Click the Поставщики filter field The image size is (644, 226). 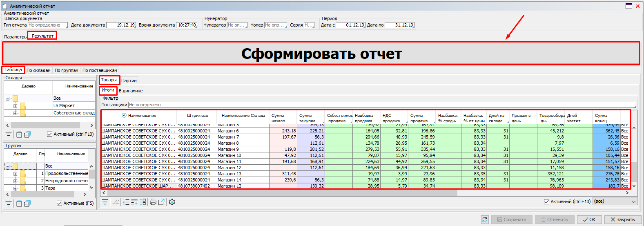point(382,105)
